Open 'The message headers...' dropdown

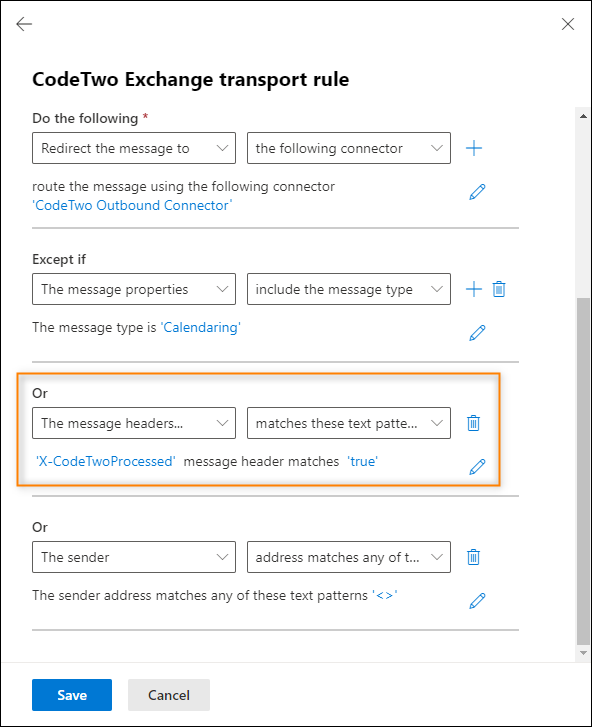(x=134, y=423)
